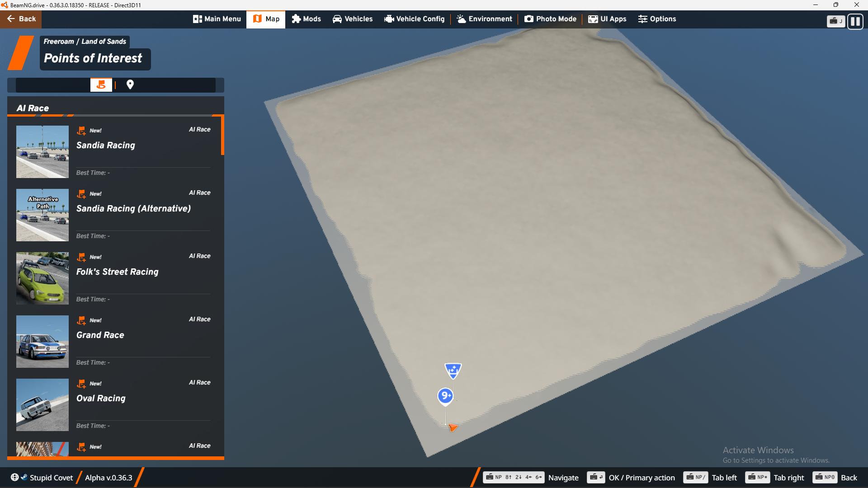Image resolution: width=868 pixels, height=488 pixels.
Task: Open Folk's Street Racing thumbnail
Action: point(42,278)
